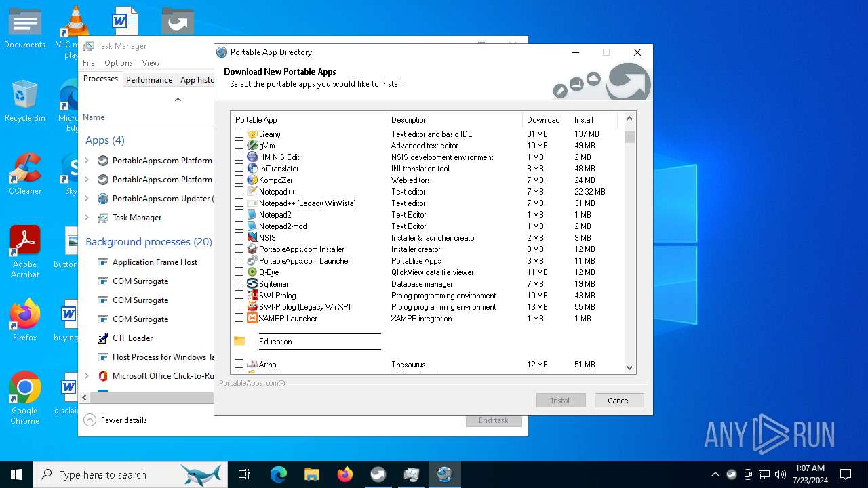Open CCleaner desktop shortcut
The height and width of the screenshot is (488, 868).
[25, 176]
